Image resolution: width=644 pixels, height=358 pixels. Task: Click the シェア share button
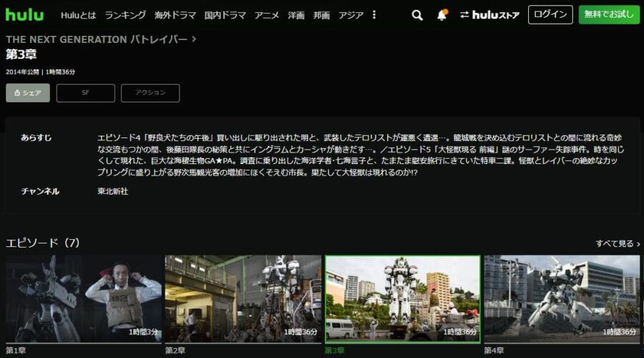pos(28,93)
